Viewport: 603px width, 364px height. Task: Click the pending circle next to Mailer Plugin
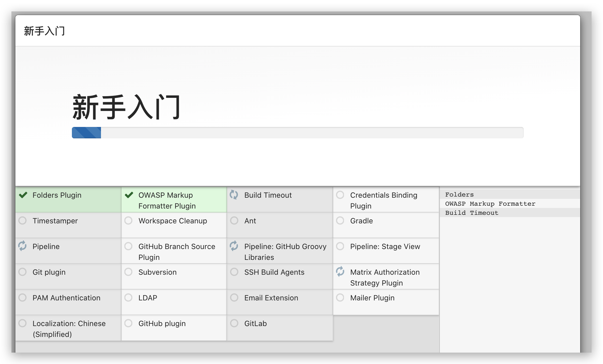click(340, 298)
